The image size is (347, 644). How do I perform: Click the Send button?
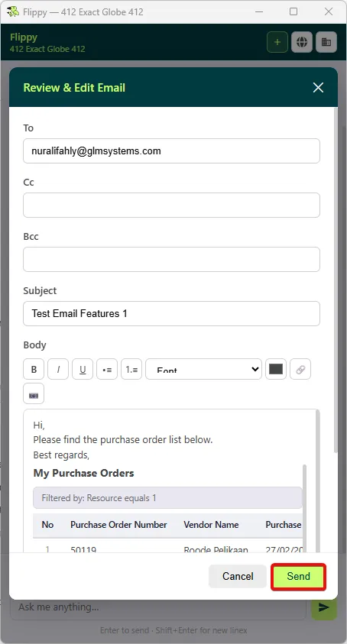[299, 576]
